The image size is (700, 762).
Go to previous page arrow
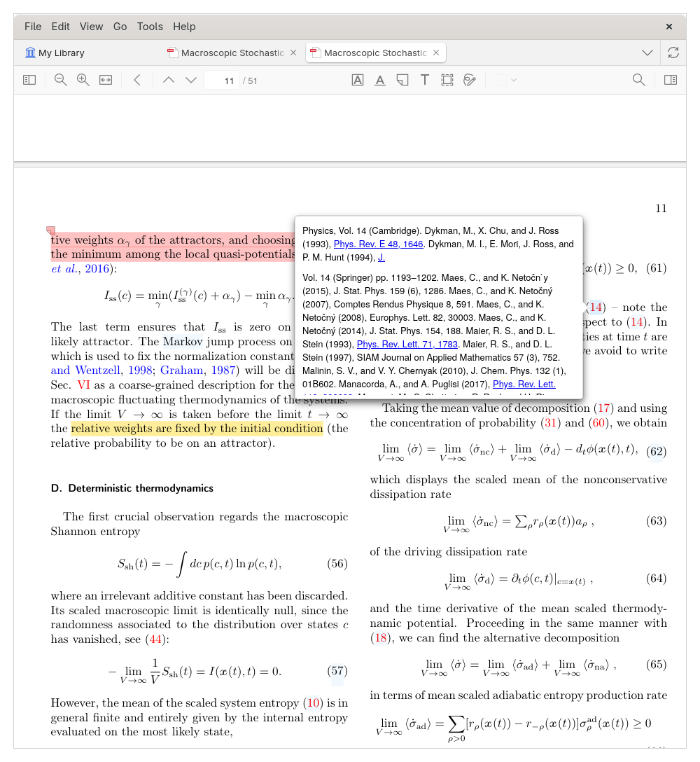169,80
